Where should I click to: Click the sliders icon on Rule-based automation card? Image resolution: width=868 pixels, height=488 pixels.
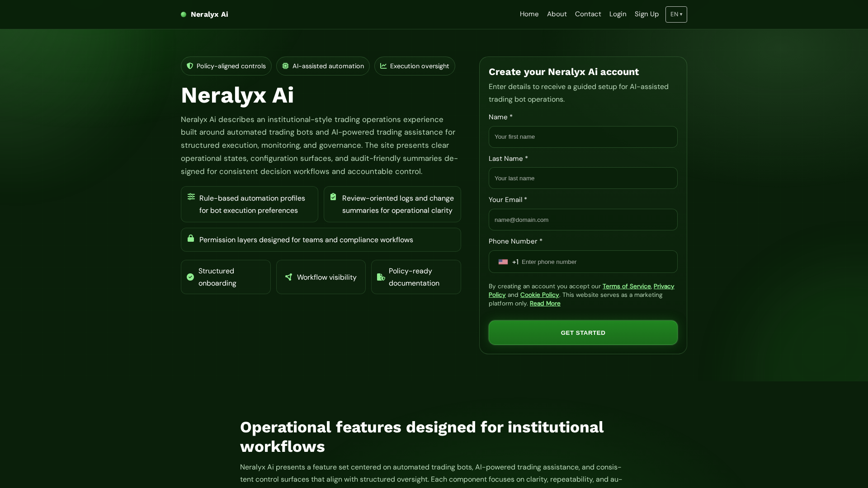point(191,197)
